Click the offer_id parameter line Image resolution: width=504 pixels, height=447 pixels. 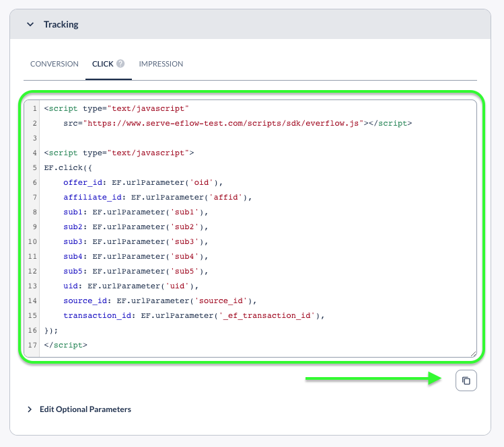(143, 182)
